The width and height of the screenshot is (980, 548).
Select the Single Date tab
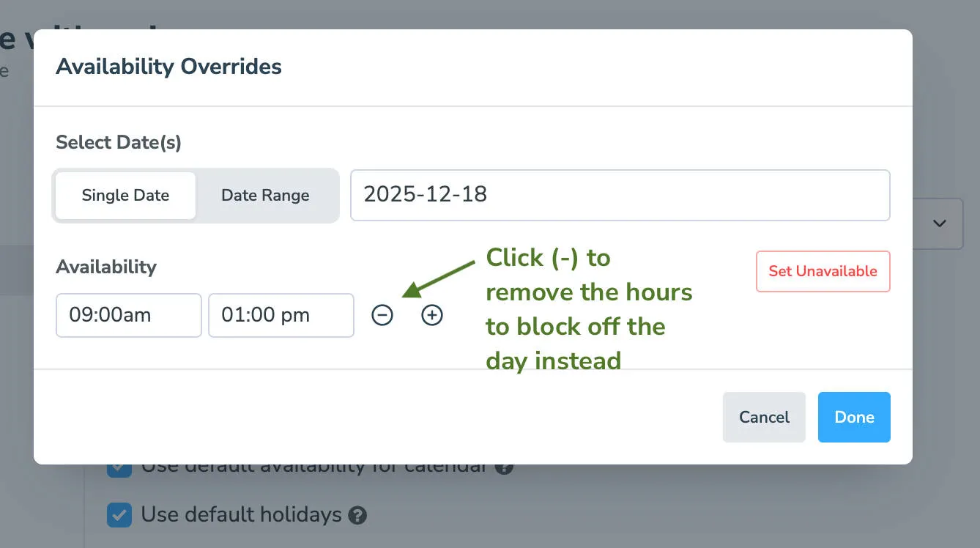[x=125, y=195]
